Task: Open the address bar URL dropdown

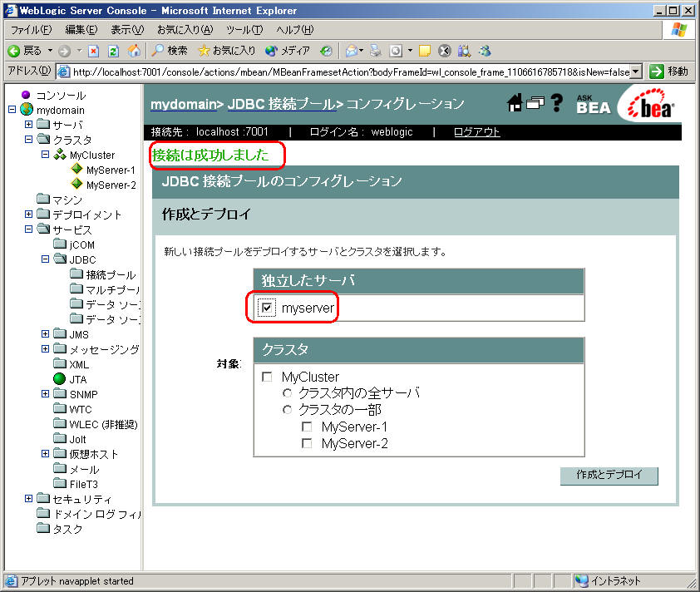Action: pos(636,72)
